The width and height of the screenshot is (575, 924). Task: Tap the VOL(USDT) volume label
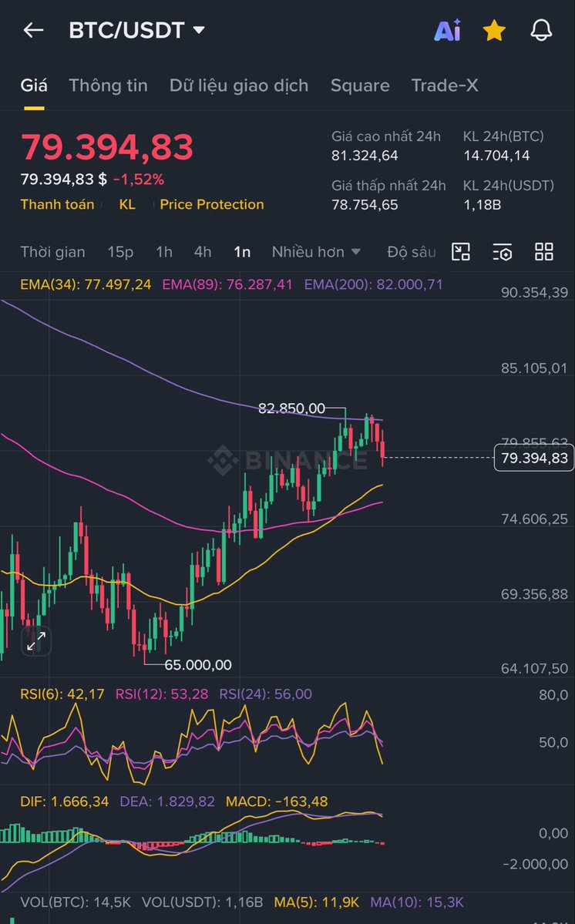202,902
